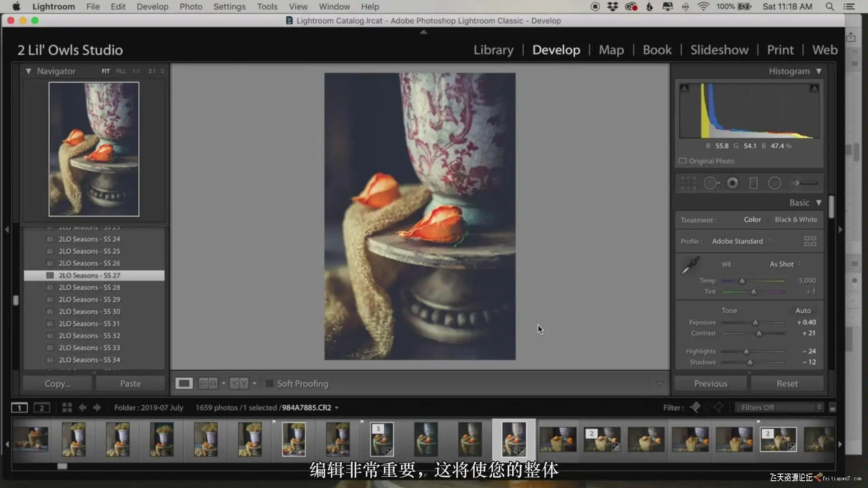Enable the Soft Proofing checkbox

(269, 384)
